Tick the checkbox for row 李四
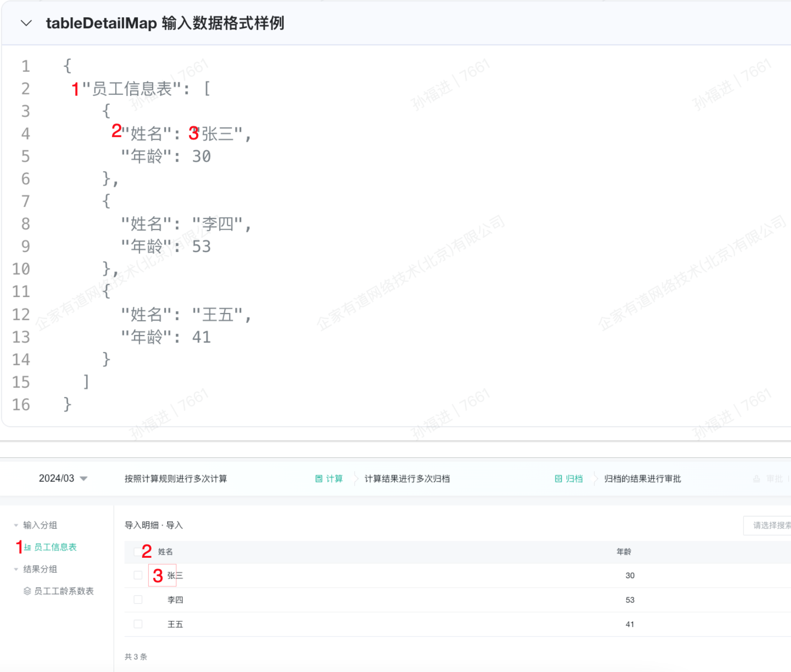 click(x=138, y=600)
